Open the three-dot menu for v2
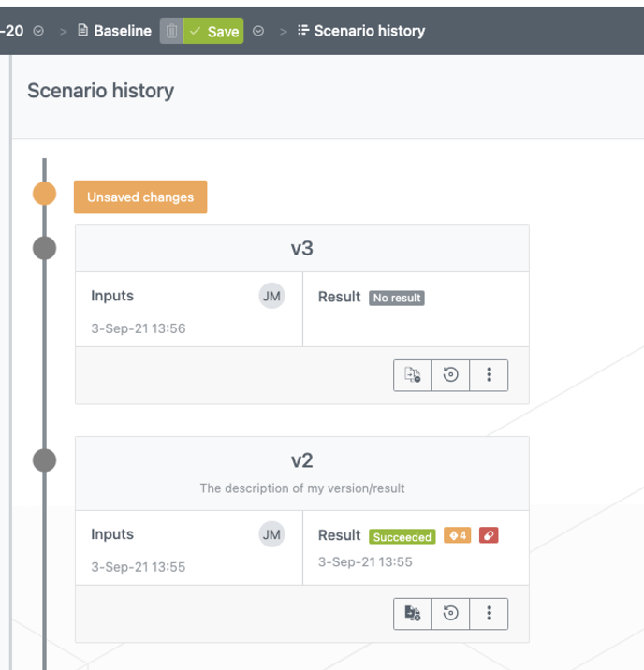The image size is (644, 670). 489,613
